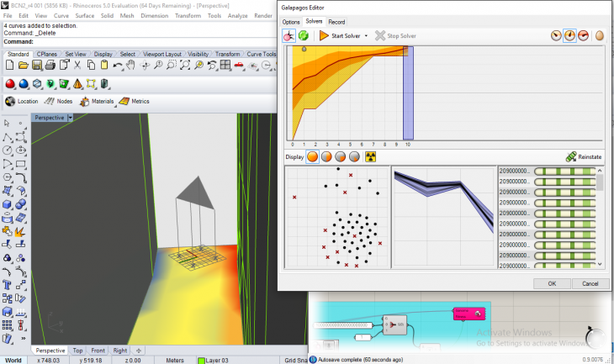Click the Save file icon
Viewport: 614px width, 364px height.
click(36, 65)
